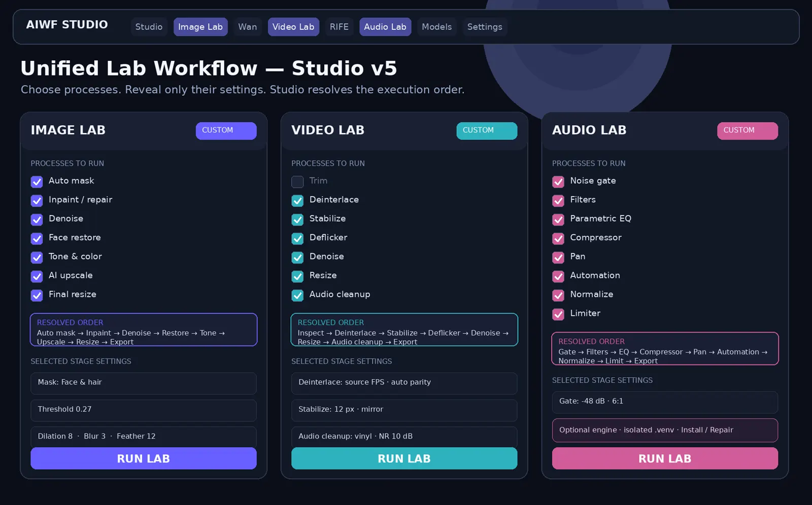Click Image Lab resolved order box

point(144,330)
